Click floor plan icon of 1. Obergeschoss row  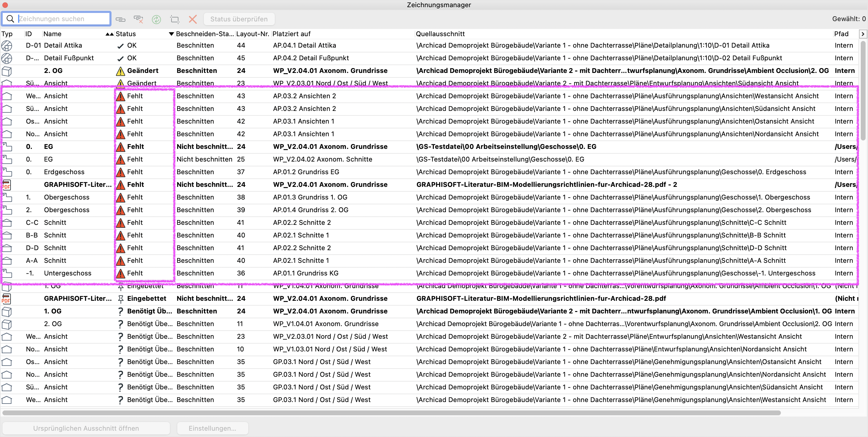(7, 197)
